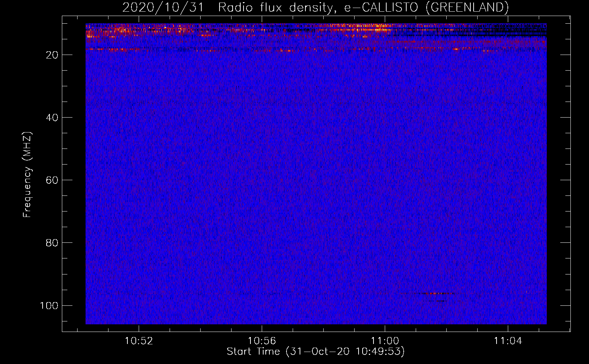Click the 'Start Time (31-Oct-20 10:49:53)' axis label
The width and height of the screenshot is (589, 364).
(x=316, y=352)
